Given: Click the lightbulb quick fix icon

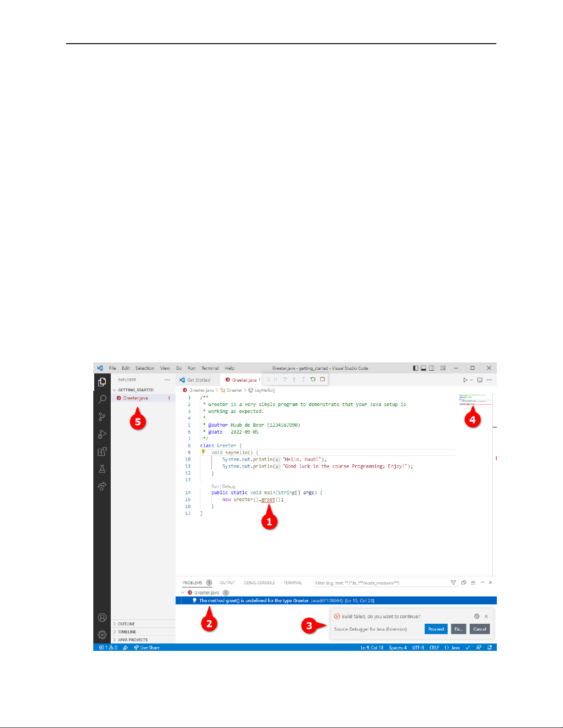Looking at the screenshot, I should coord(203,452).
